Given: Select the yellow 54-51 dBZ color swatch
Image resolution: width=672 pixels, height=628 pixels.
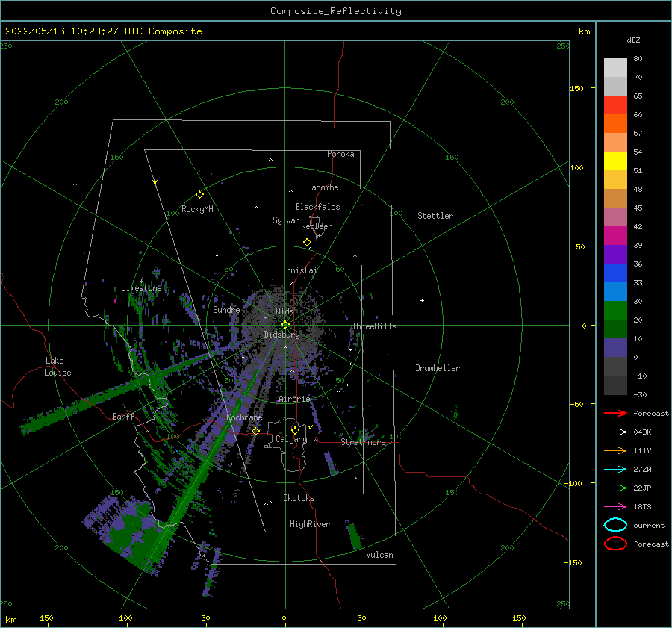Looking at the screenshot, I should coord(615,161).
